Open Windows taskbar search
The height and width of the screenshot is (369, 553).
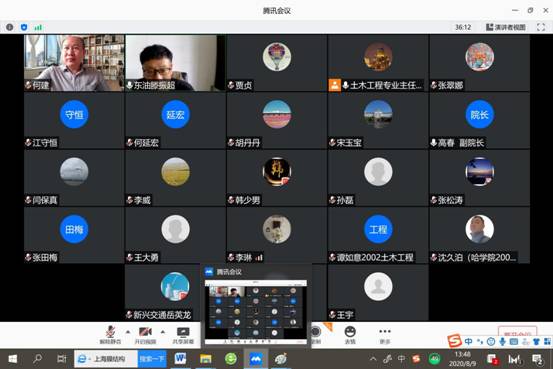point(37,359)
